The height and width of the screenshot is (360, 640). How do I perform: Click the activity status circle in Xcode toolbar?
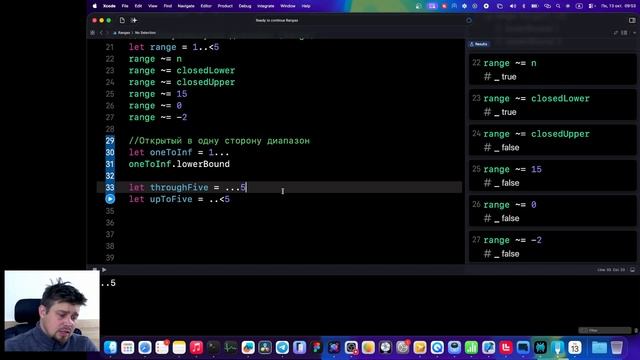[x=469, y=20]
